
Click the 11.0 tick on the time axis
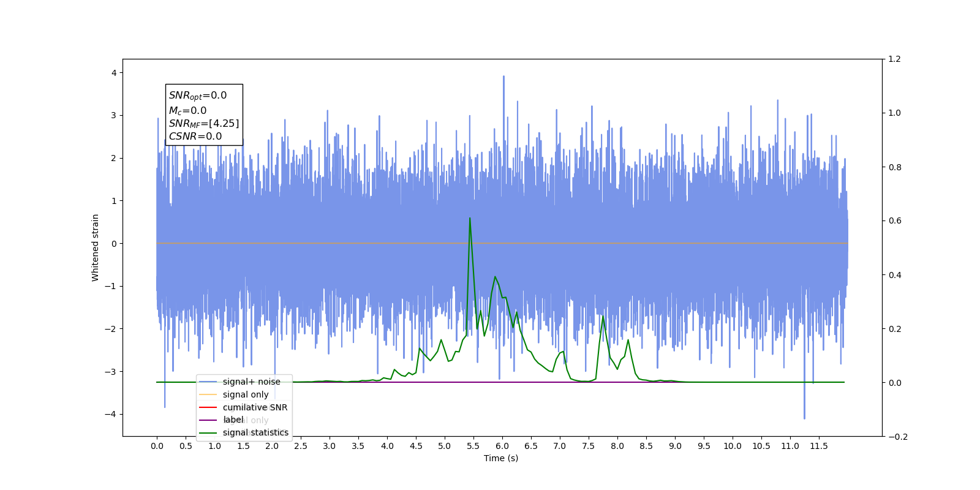(x=790, y=446)
